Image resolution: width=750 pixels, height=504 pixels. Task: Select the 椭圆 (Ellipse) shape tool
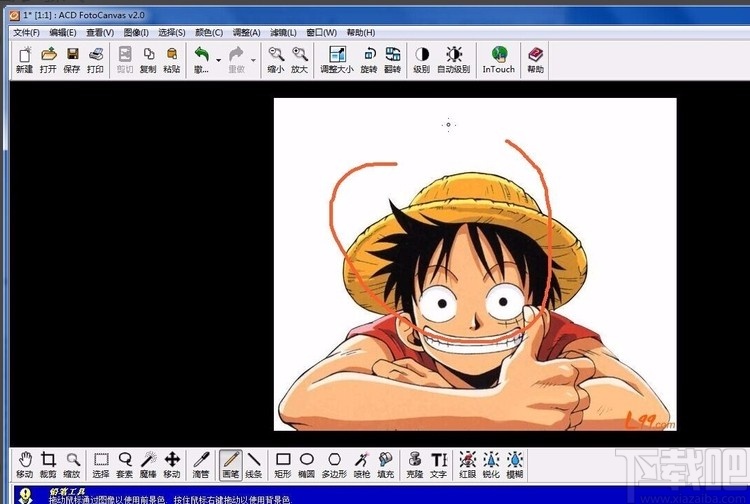pyautogui.click(x=307, y=465)
